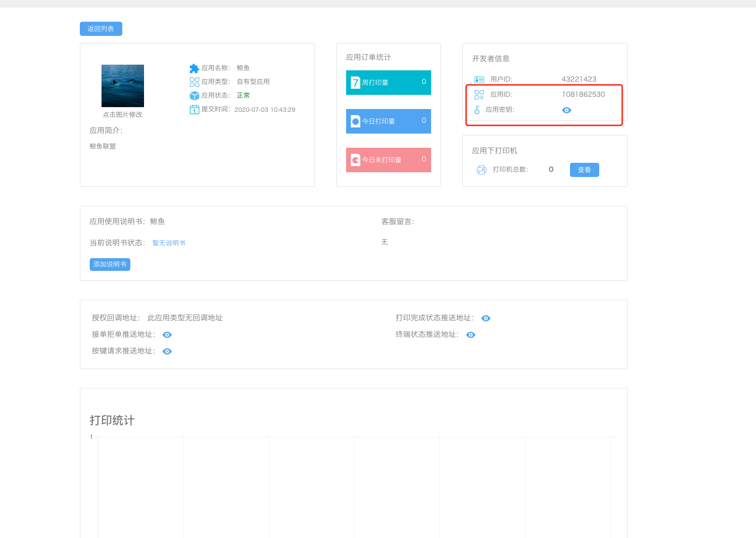
Task: Click the calendar icon beside 提交时间
Action: click(194, 109)
